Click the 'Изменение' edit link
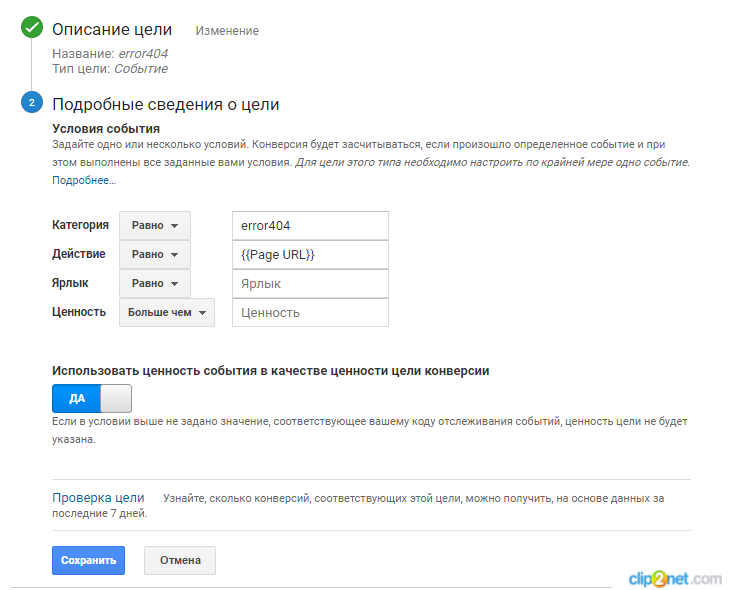The width and height of the screenshot is (737, 590). pos(227,31)
